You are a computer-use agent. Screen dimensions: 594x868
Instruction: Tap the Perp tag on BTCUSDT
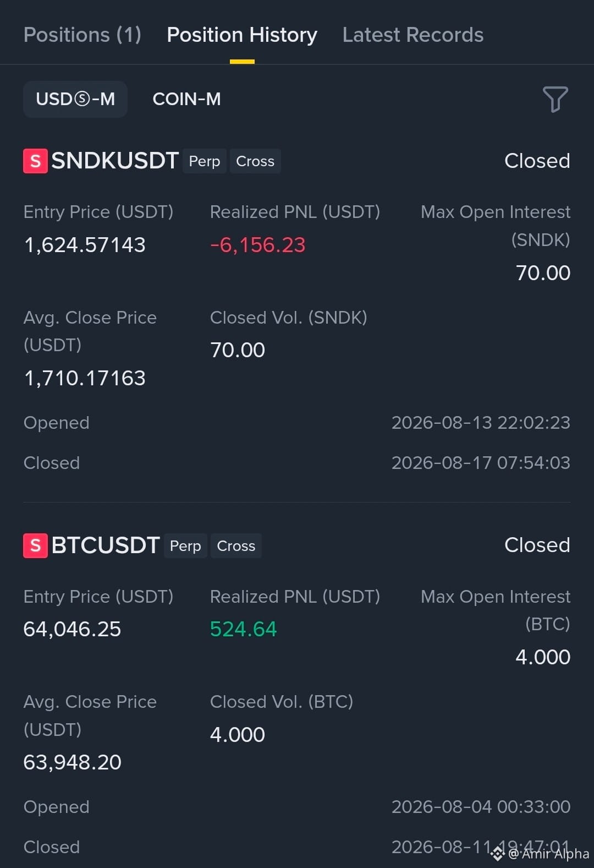[185, 545]
